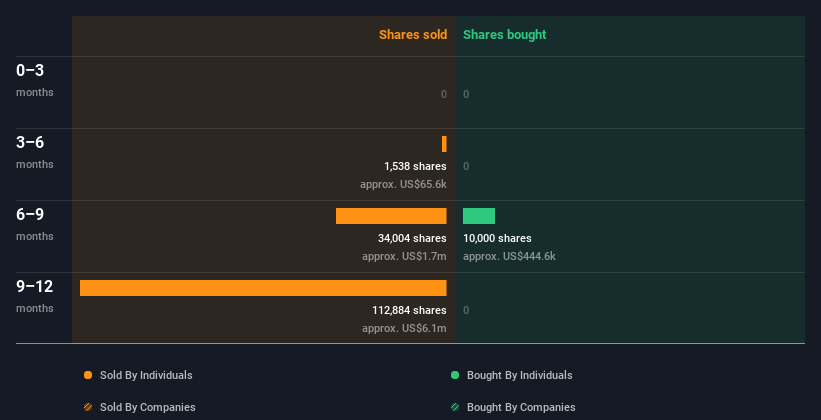The width and height of the screenshot is (821, 420).
Task: Toggle the Bought By Individuals legend label
Action: (x=519, y=375)
